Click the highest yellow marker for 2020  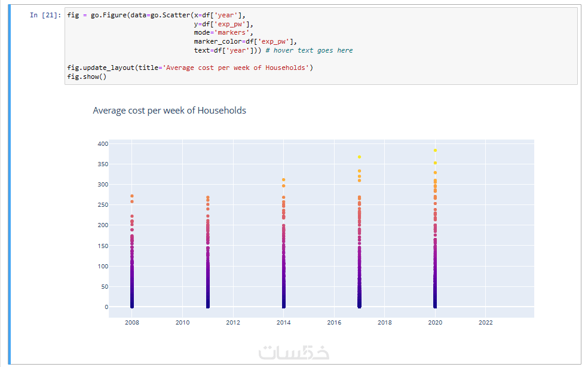[435, 151]
